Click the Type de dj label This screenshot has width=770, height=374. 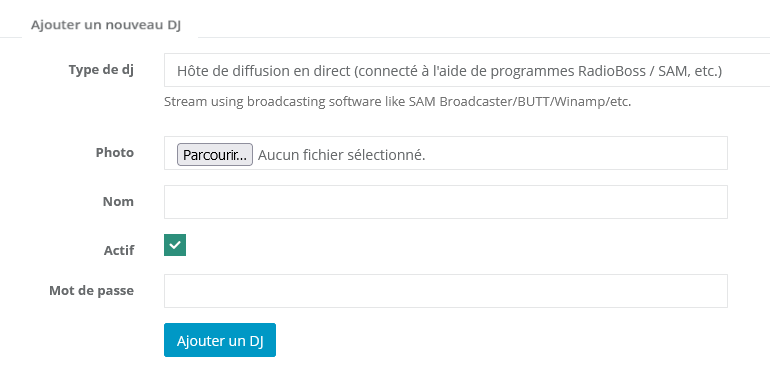[101, 70]
